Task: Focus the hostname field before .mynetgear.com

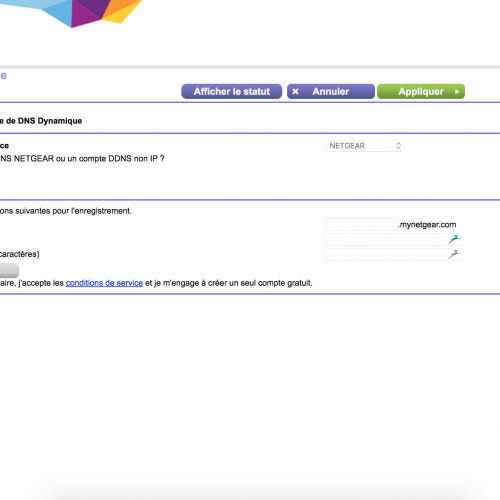Action: tap(361, 224)
